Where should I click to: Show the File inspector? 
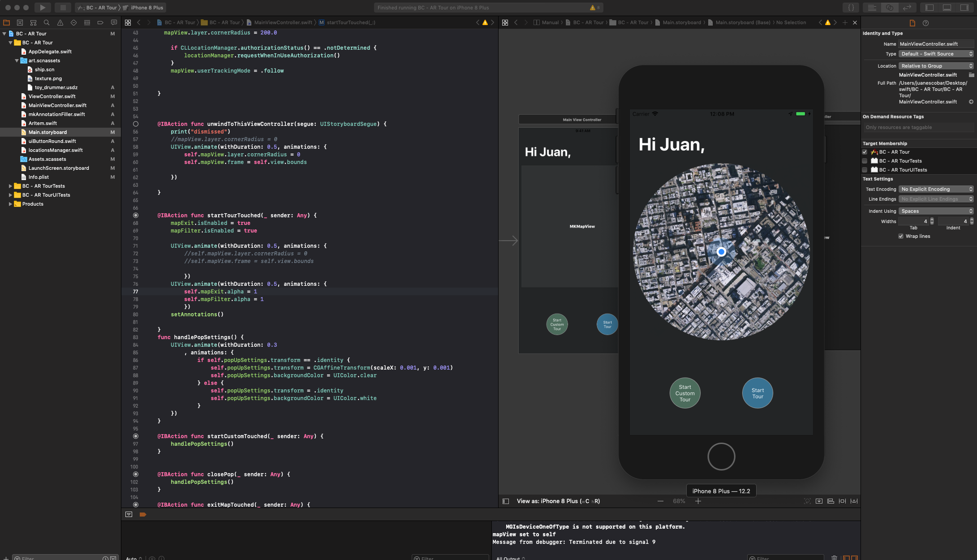[912, 23]
